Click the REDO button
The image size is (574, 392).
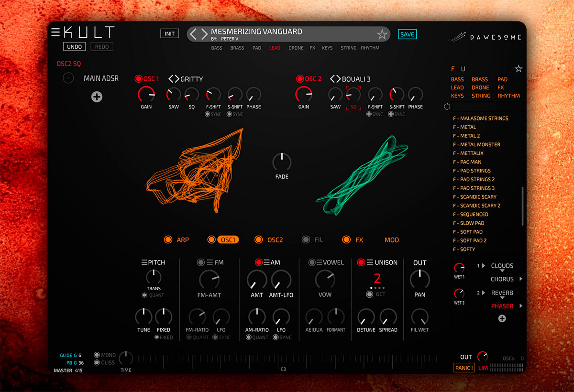[x=102, y=47]
